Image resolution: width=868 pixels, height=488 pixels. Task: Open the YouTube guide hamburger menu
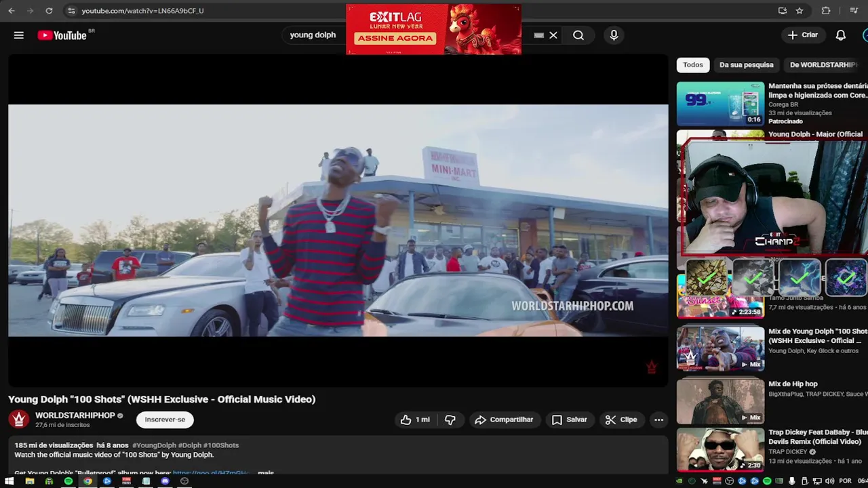point(19,35)
